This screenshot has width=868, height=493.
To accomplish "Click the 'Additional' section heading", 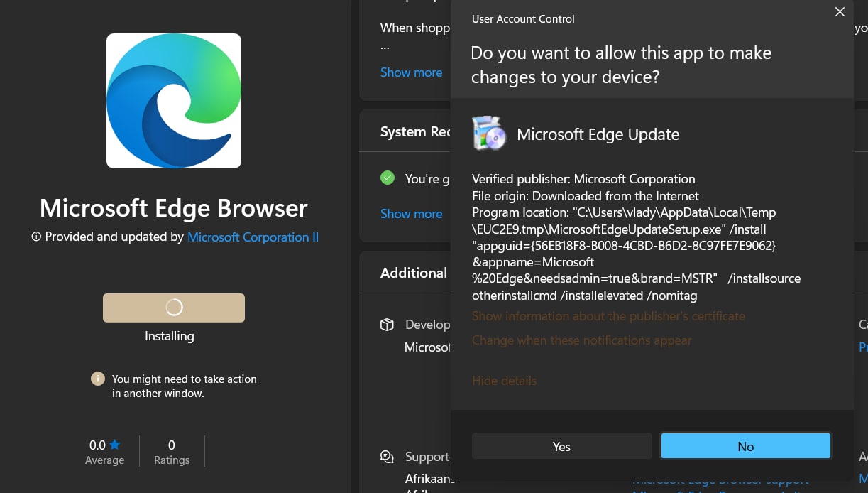I will 414,273.
